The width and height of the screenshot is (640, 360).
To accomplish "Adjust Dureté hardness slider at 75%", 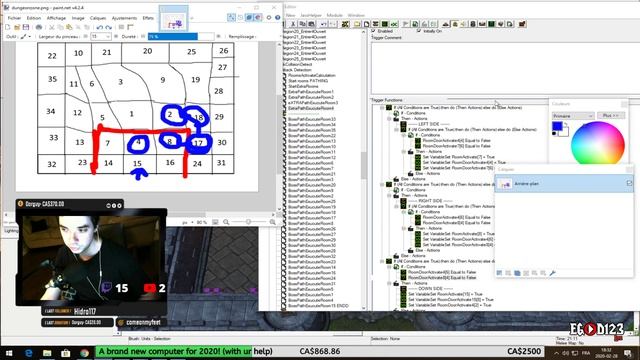I will [x=181, y=36].
